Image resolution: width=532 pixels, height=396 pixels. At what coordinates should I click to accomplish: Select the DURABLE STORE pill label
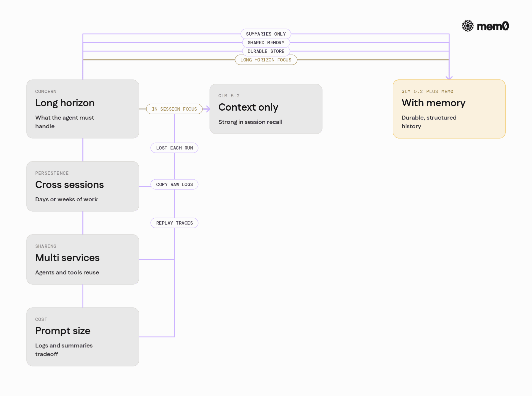click(x=266, y=51)
